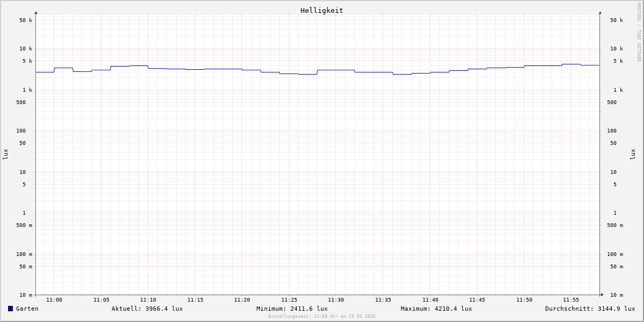644x322 pixels.
Task: Click the red arrow atop the left y-axis
Action: pyautogui.click(x=36, y=12)
